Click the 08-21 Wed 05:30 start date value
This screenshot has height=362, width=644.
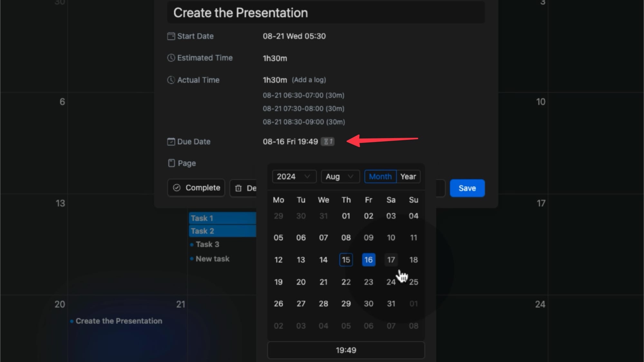click(x=294, y=36)
